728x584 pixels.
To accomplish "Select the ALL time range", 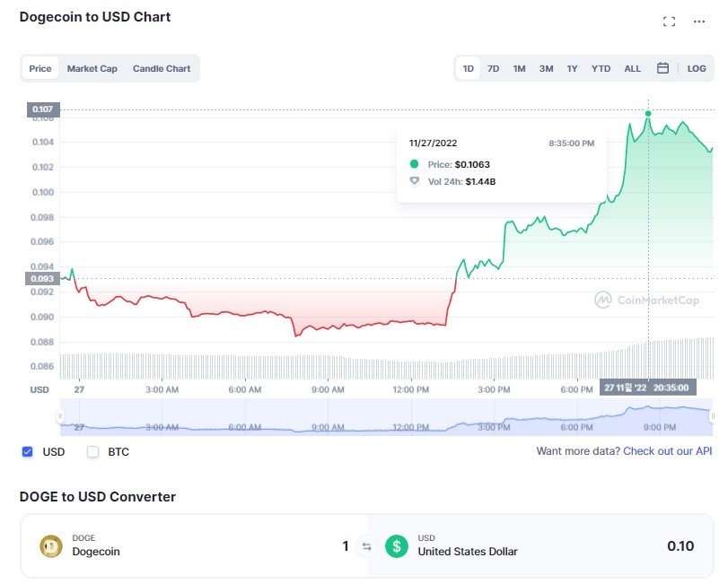I will pos(632,69).
